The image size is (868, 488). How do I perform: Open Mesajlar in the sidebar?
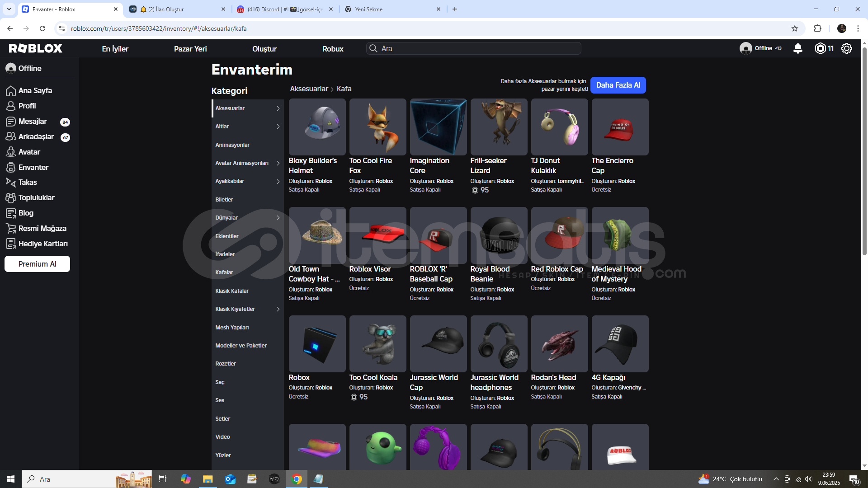coord(33,121)
